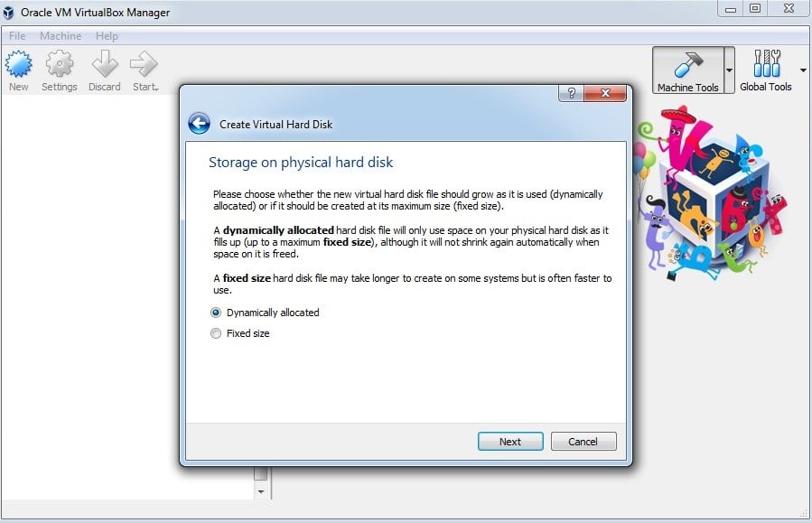The image size is (812, 523).
Task: Open the Help menu
Action: point(107,36)
